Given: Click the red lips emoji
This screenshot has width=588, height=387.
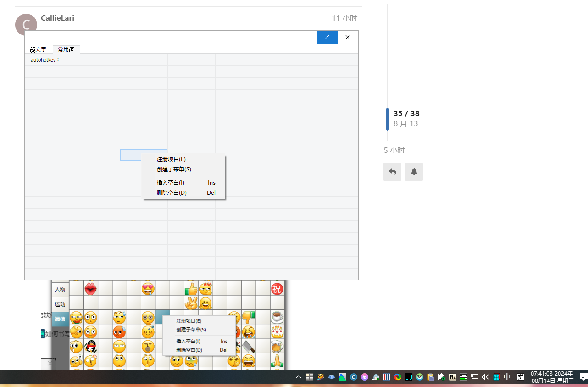Looking at the screenshot, I should [x=90, y=289].
